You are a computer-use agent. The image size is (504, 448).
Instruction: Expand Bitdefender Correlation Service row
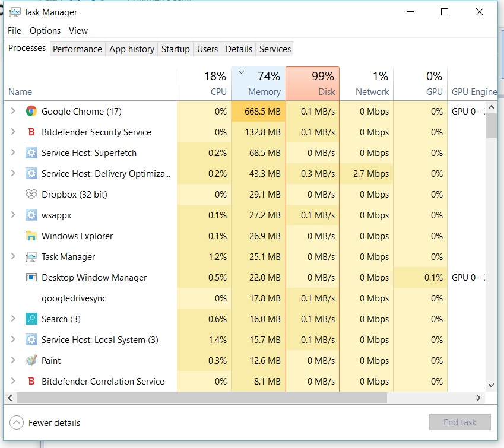13,381
